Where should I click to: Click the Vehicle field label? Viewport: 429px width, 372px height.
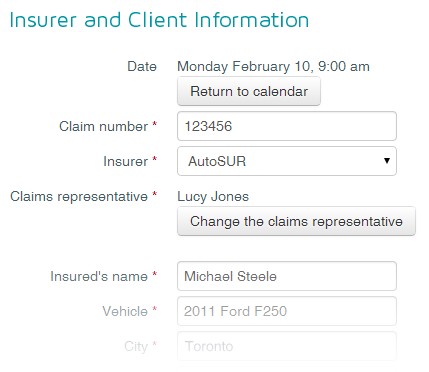125,311
